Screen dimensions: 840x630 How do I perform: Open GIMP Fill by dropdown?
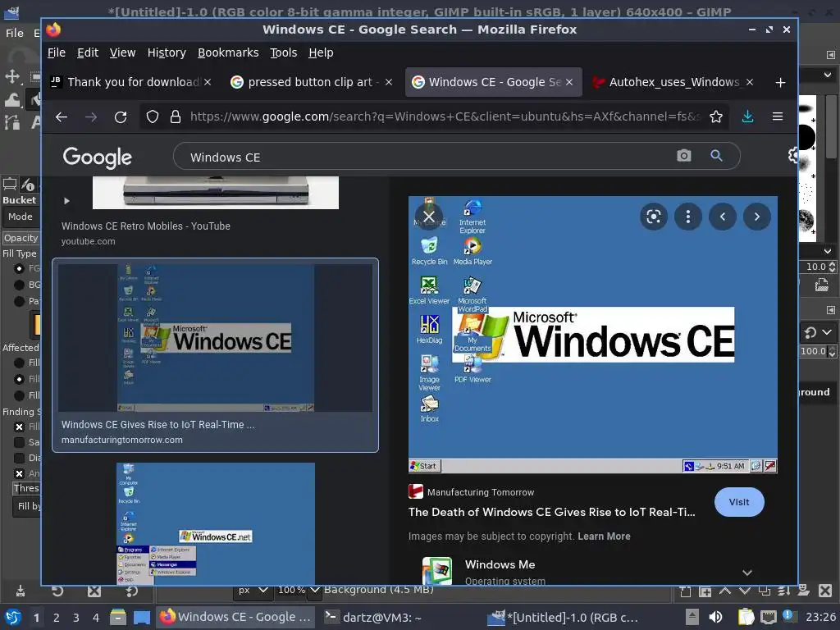[x=27, y=506]
